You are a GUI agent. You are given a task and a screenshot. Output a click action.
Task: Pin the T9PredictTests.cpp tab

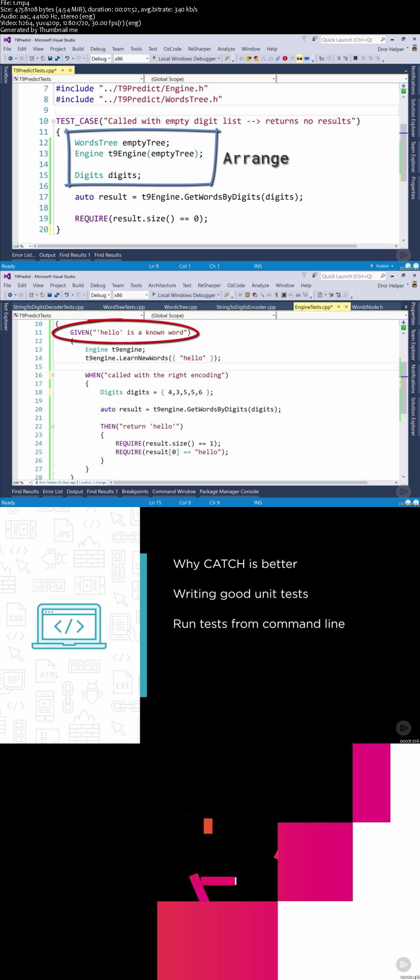point(63,71)
